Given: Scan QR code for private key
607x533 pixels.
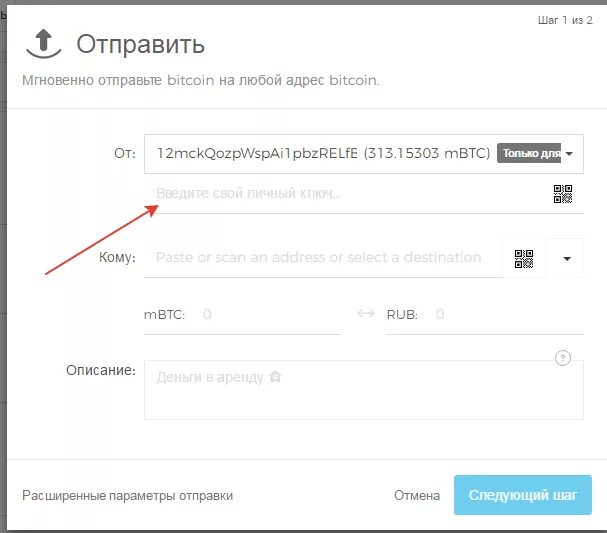Looking at the screenshot, I should (563, 194).
